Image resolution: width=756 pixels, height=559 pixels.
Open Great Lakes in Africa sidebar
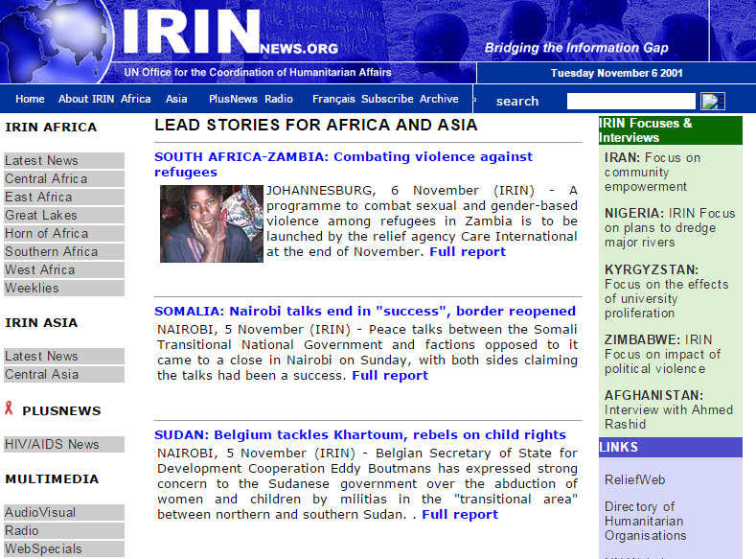40,215
